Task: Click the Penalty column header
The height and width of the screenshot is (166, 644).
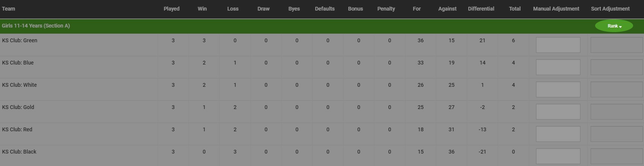Action: click(386, 9)
